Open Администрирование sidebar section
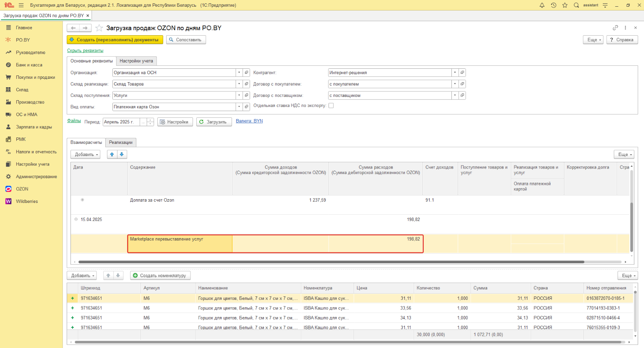644x348 pixels. pyautogui.click(x=36, y=177)
